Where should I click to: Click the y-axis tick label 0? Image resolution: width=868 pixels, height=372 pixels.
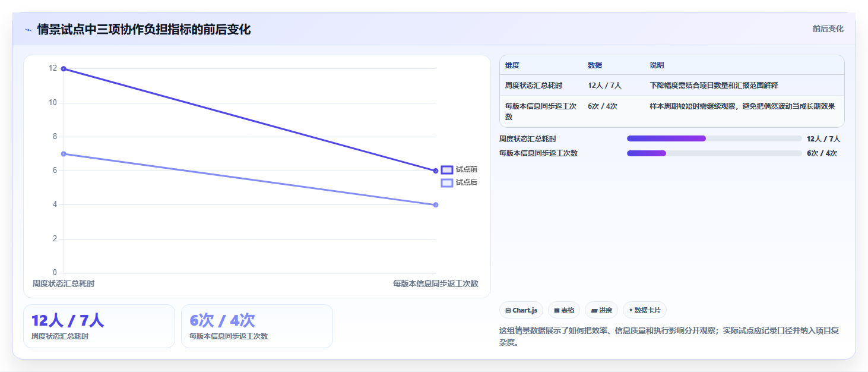click(55, 273)
